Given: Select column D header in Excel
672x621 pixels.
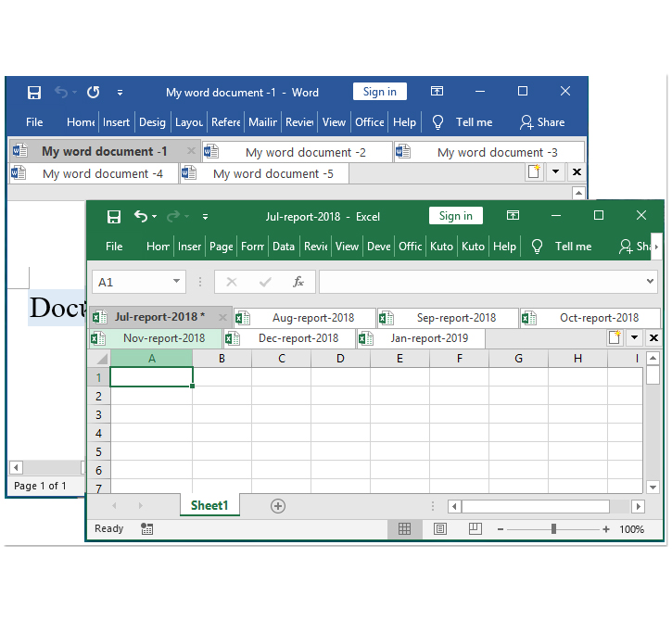Looking at the screenshot, I should pos(340,359).
